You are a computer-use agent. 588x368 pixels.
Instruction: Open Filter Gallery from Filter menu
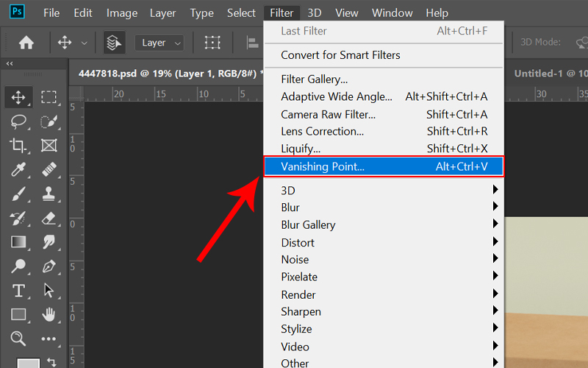384,79
